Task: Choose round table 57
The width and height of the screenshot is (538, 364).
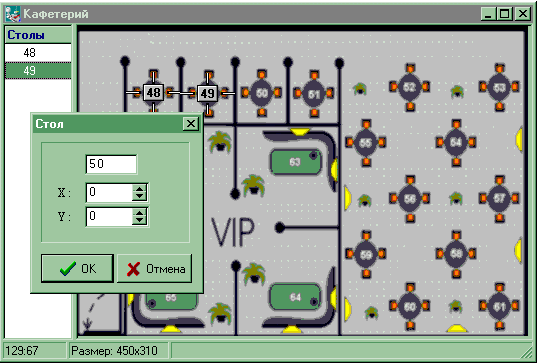Action: pyautogui.click(x=499, y=198)
